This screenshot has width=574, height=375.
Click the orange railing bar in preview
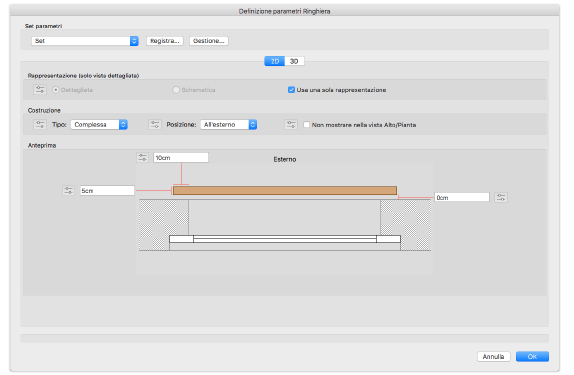tap(285, 190)
